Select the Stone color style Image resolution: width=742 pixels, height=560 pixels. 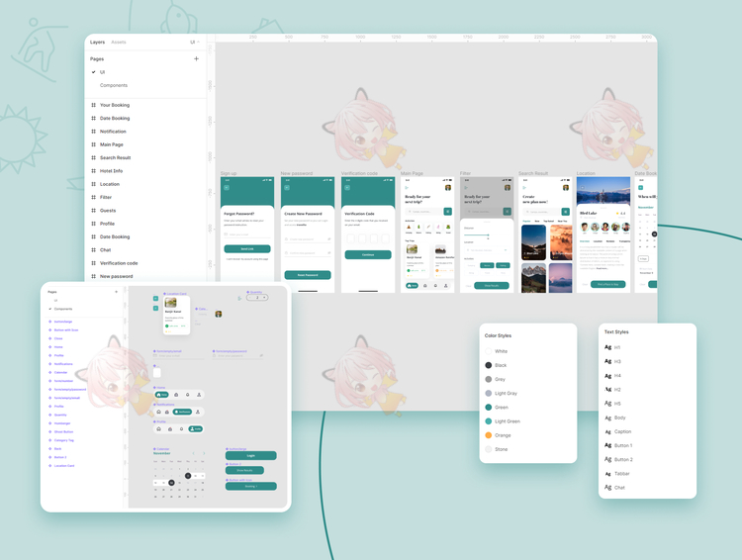pos(497,449)
